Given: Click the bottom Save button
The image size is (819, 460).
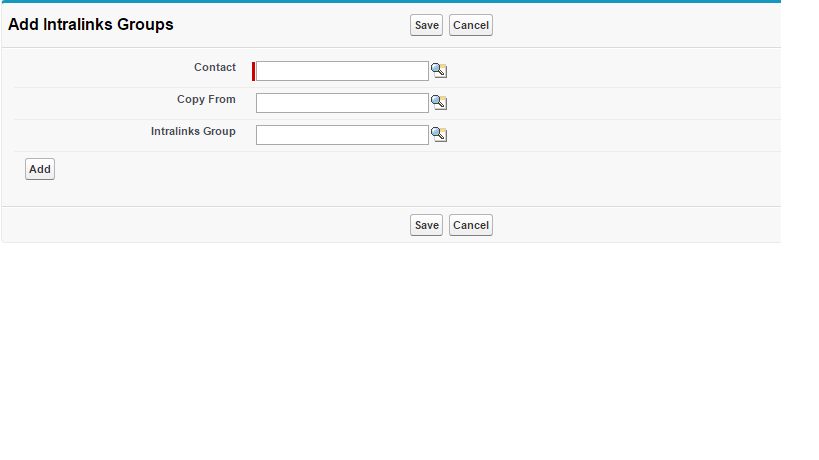Looking at the screenshot, I should pos(426,225).
